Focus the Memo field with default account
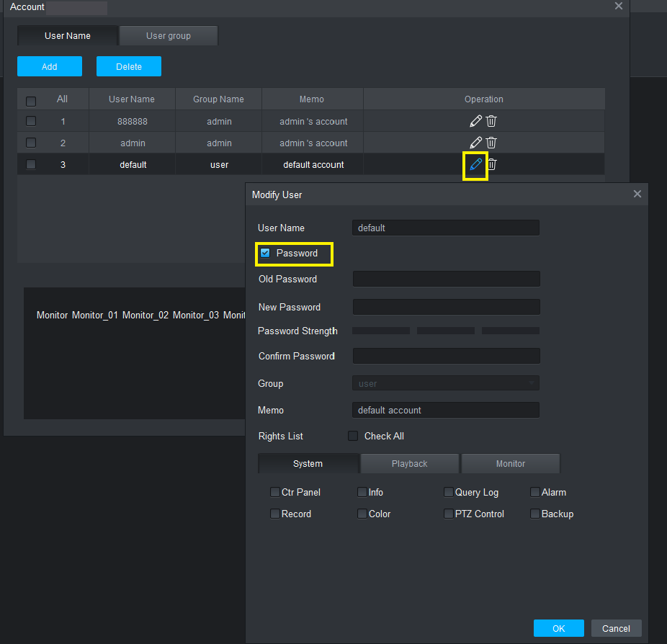 coord(446,410)
